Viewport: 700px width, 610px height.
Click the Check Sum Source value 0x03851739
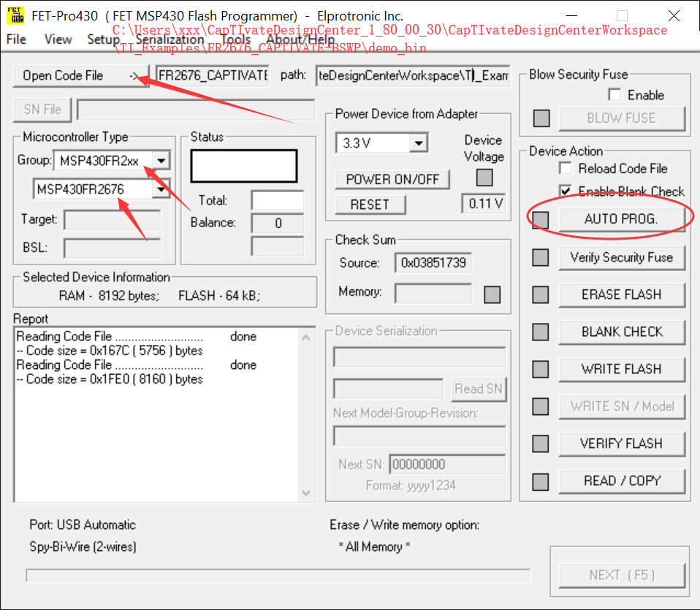pyautogui.click(x=433, y=263)
